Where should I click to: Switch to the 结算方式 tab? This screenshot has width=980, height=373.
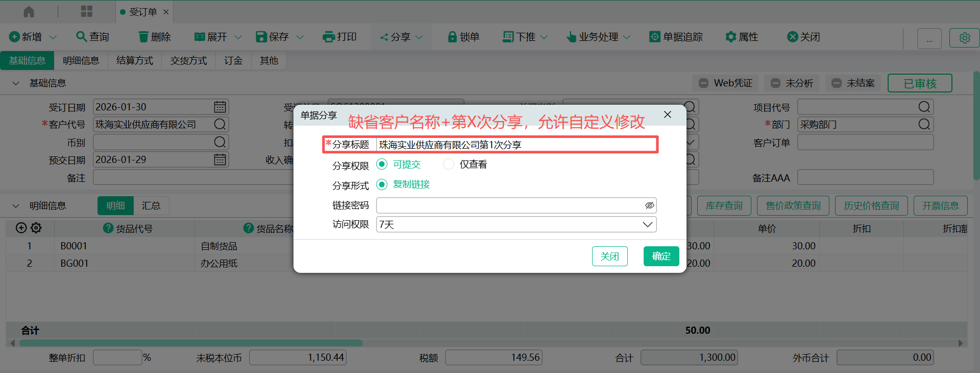coord(135,61)
